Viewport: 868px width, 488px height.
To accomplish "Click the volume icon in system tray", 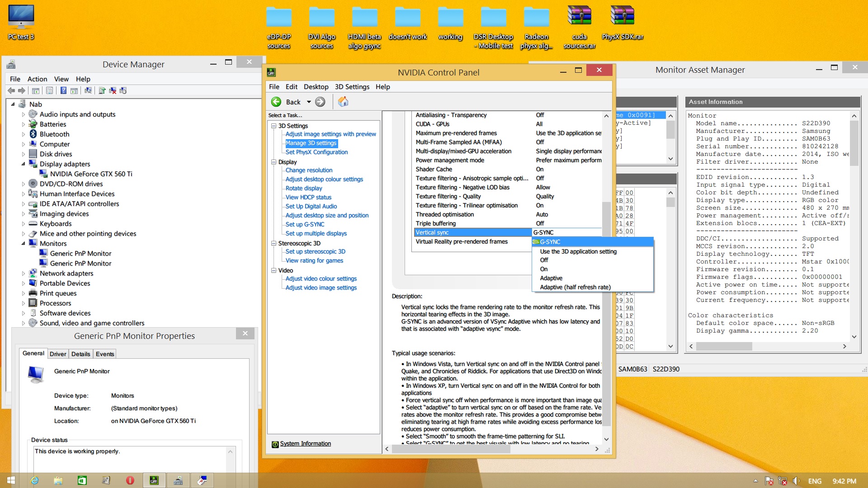I will [x=796, y=481].
